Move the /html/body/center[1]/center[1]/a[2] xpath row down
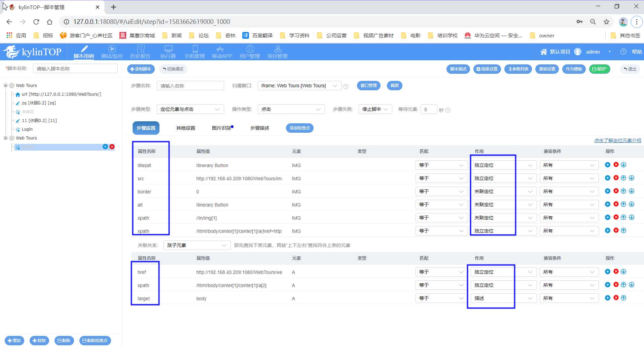The width and height of the screenshot is (644, 347). pyautogui.click(x=632, y=285)
